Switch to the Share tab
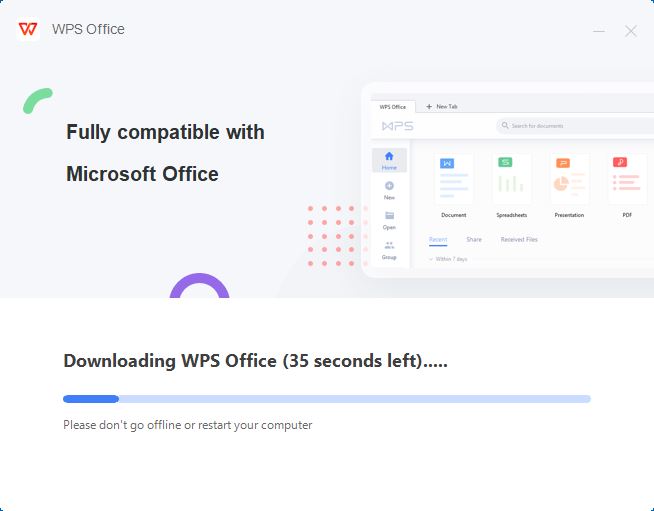This screenshot has width=654, height=511. tap(474, 239)
